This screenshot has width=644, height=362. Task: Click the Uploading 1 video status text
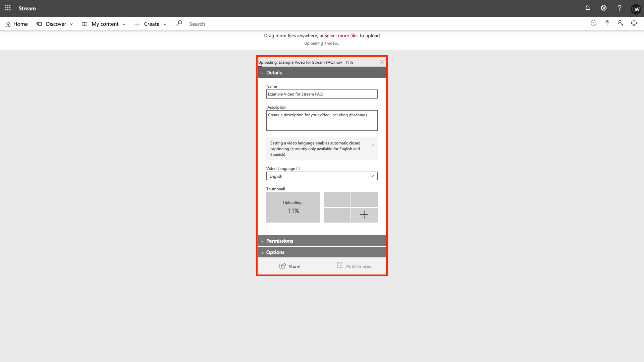(x=322, y=43)
